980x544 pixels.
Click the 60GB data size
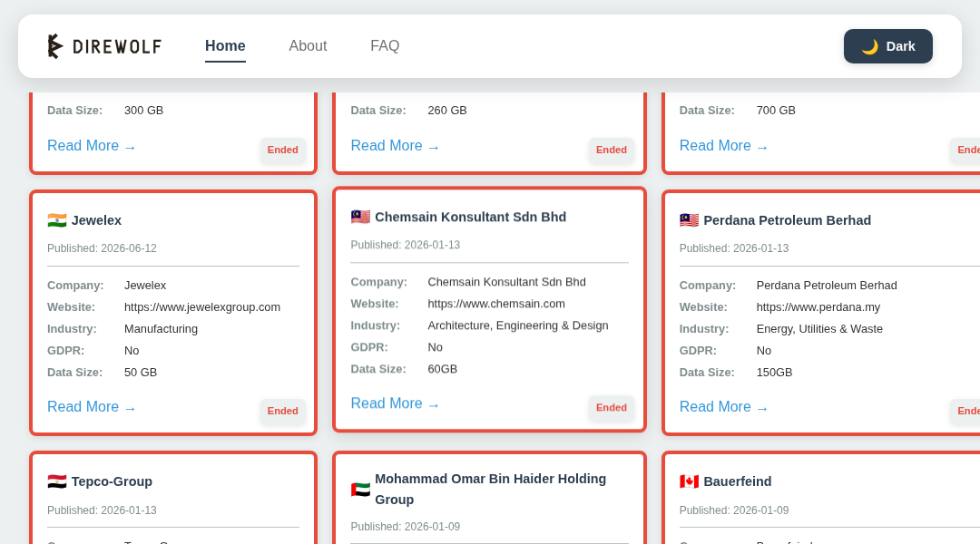(443, 369)
